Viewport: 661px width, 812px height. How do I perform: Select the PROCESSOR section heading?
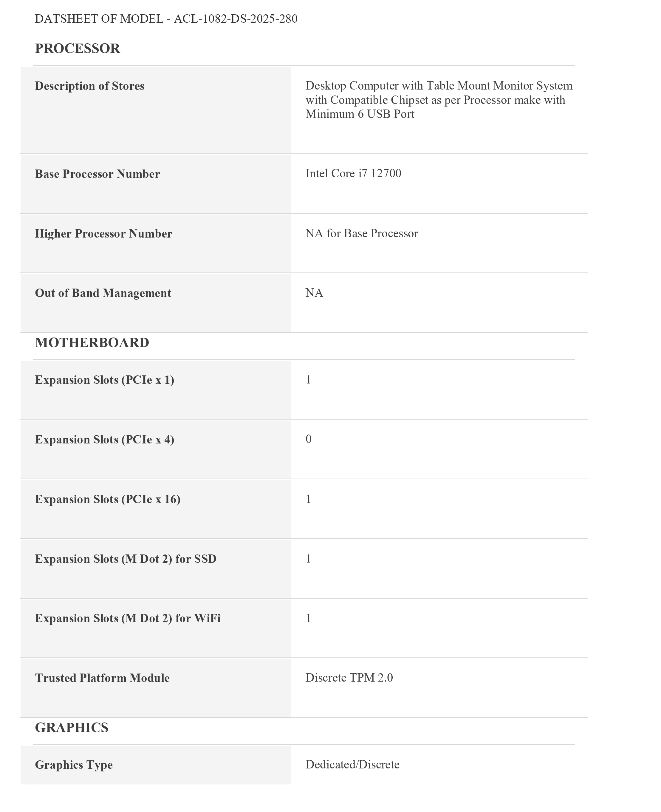(77, 48)
